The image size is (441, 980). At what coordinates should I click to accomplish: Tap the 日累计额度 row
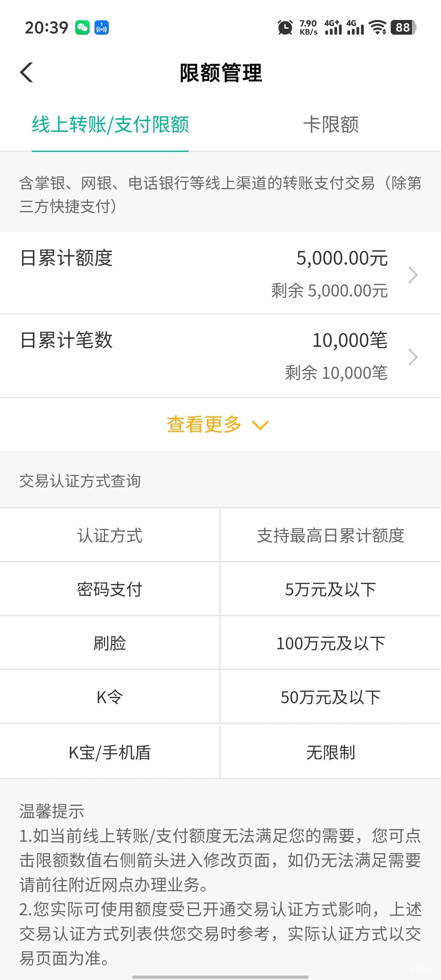66,258
